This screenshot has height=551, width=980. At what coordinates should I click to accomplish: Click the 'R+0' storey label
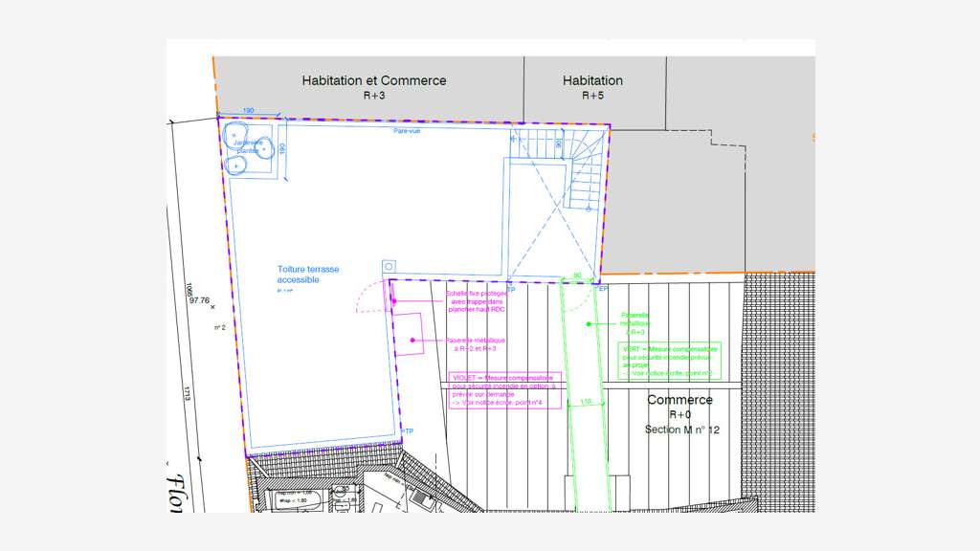[x=680, y=415]
